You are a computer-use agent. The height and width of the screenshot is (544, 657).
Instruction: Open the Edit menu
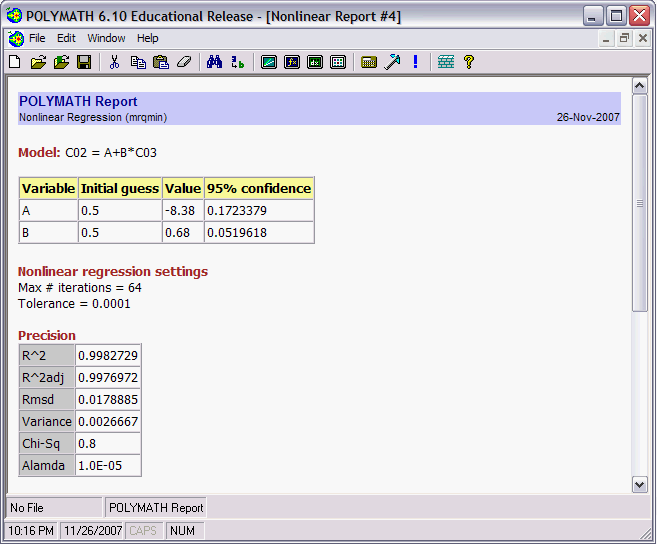pos(66,38)
